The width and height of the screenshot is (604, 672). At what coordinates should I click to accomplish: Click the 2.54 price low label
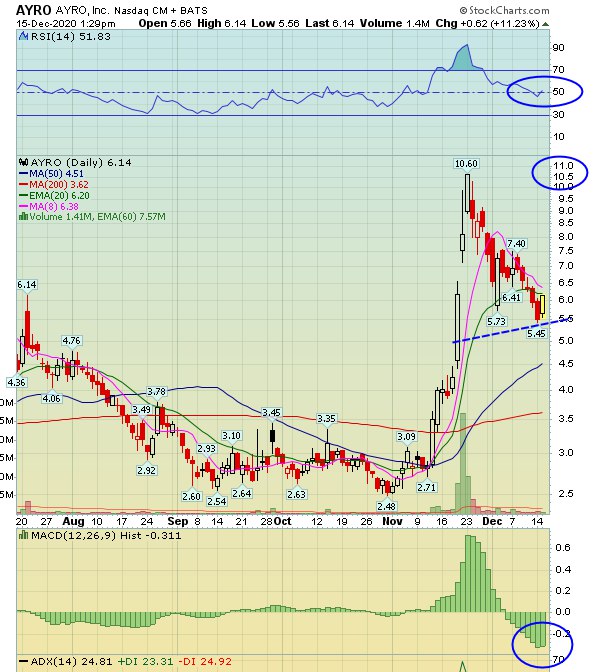pyautogui.click(x=216, y=501)
